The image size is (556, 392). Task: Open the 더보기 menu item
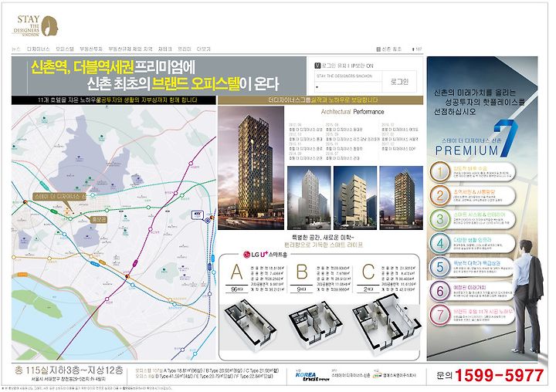click(x=204, y=49)
